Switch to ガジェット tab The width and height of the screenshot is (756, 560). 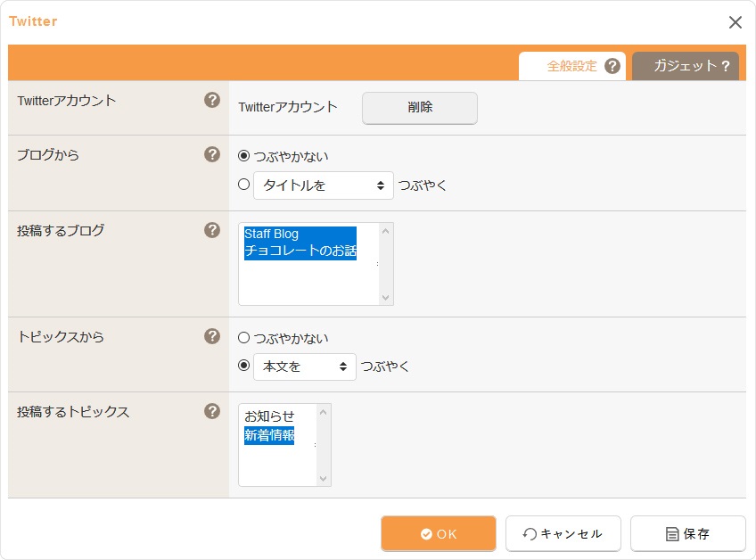click(x=686, y=66)
